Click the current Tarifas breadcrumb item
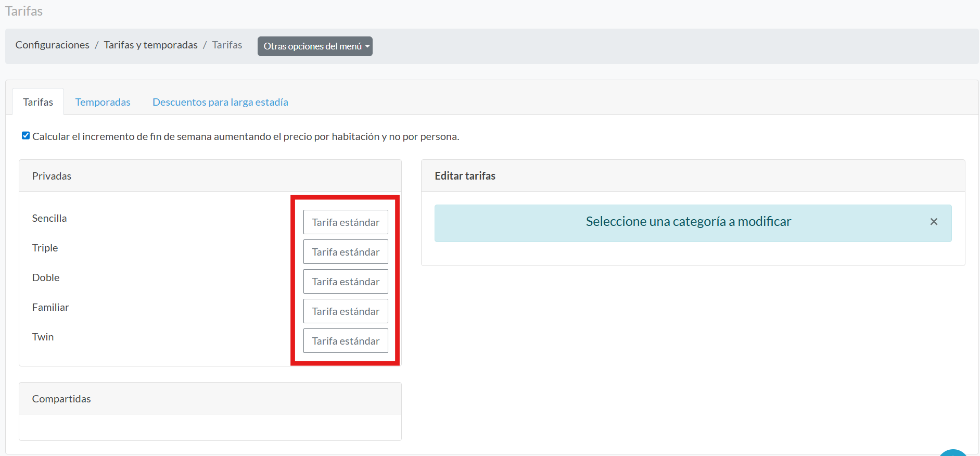980x456 pixels. [227, 45]
